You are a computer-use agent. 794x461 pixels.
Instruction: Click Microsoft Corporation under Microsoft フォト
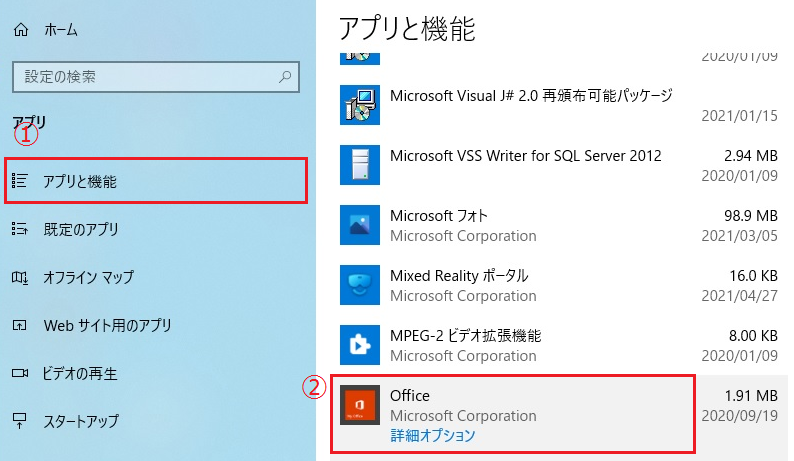463,236
